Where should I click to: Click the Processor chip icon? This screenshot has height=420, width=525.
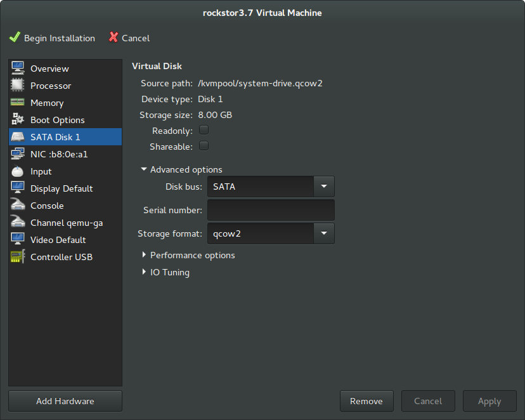click(x=17, y=85)
